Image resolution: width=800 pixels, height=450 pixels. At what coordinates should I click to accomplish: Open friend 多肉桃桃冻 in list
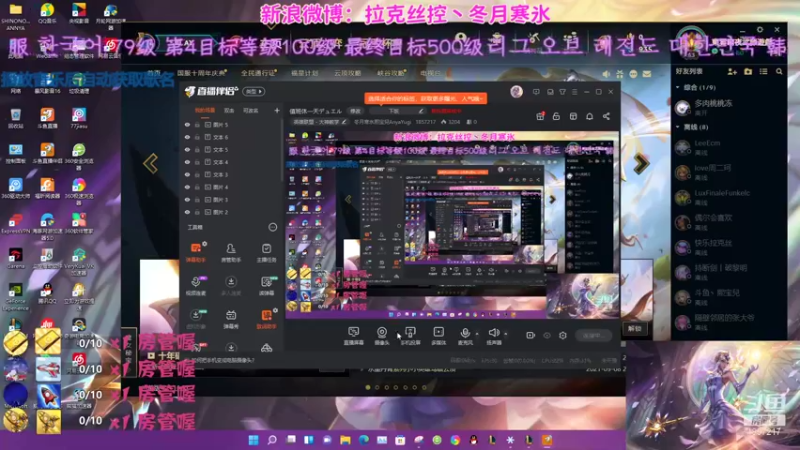tap(728, 107)
